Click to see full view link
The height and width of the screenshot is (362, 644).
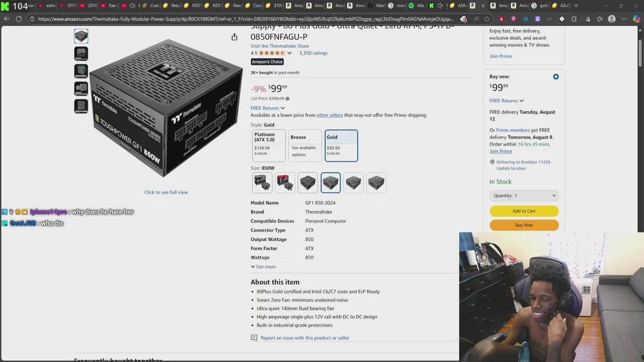tap(166, 192)
